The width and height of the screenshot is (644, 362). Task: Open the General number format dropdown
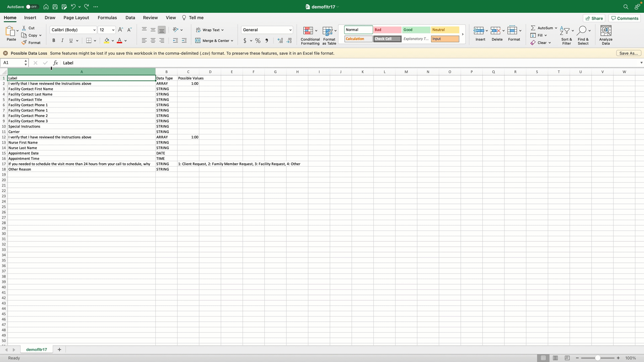pyautogui.click(x=290, y=30)
